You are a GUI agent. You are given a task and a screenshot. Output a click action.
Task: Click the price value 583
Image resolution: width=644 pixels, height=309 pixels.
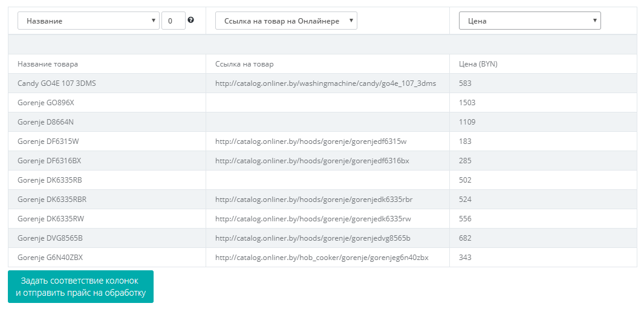[x=466, y=83]
